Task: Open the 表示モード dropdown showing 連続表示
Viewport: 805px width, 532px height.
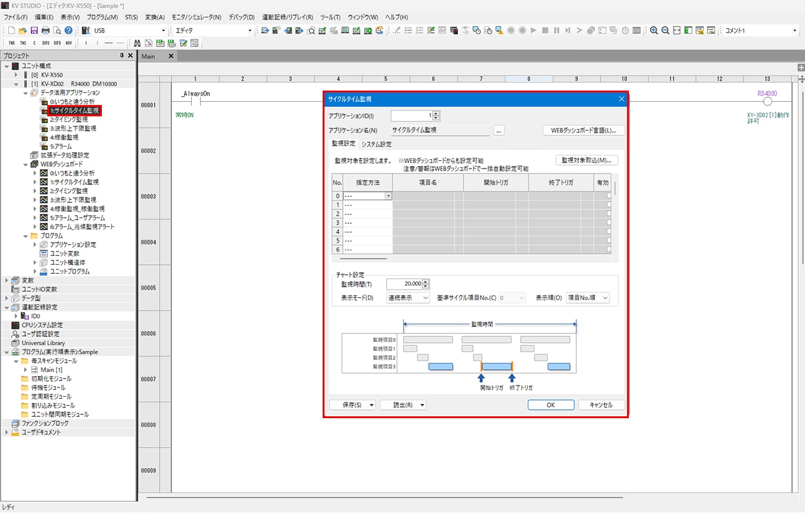Action: point(408,298)
